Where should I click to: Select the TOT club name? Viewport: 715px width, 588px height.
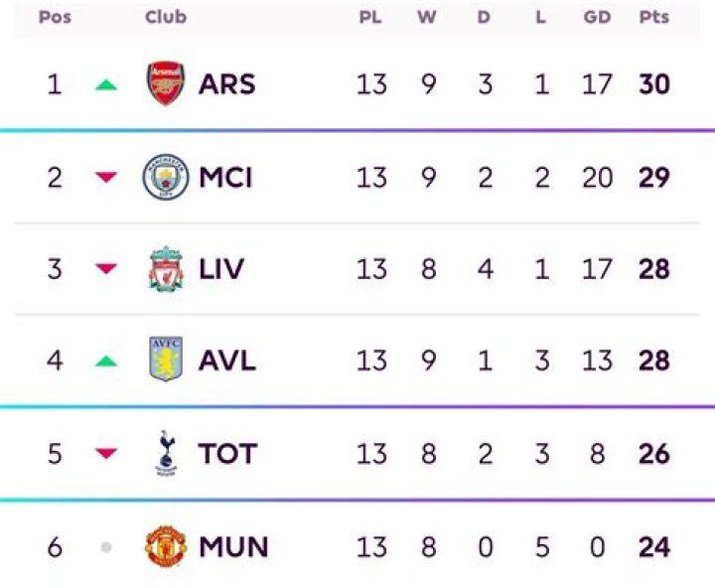click(227, 454)
